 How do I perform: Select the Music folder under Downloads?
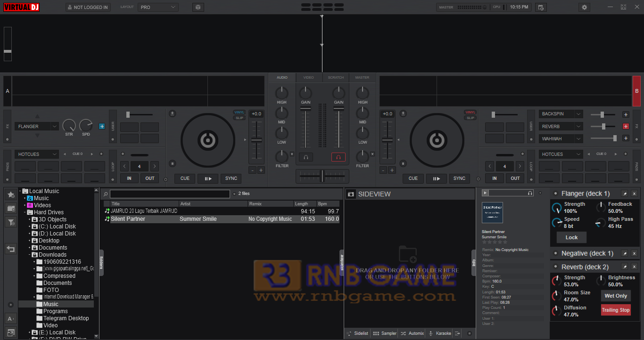tap(50, 304)
